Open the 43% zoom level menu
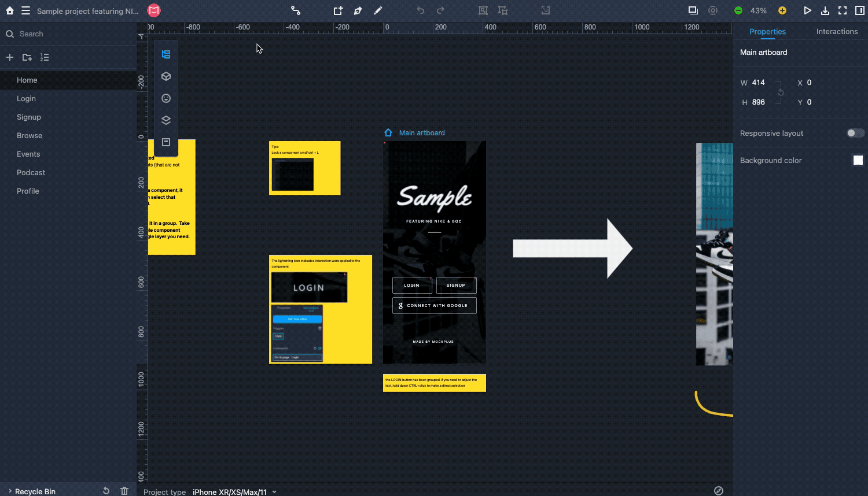The width and height of the screenshot is (868, 496). pyautogui.click(x=759, y=10)
